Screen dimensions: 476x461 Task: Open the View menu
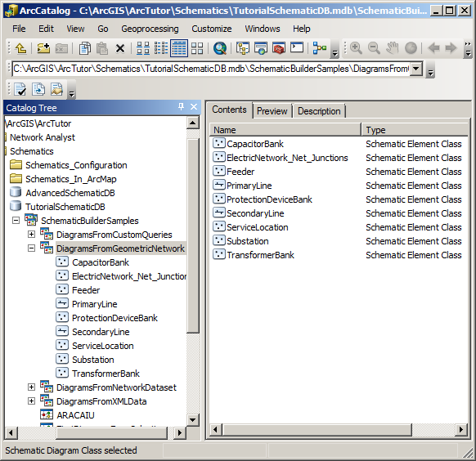click(x=75, y=29)
